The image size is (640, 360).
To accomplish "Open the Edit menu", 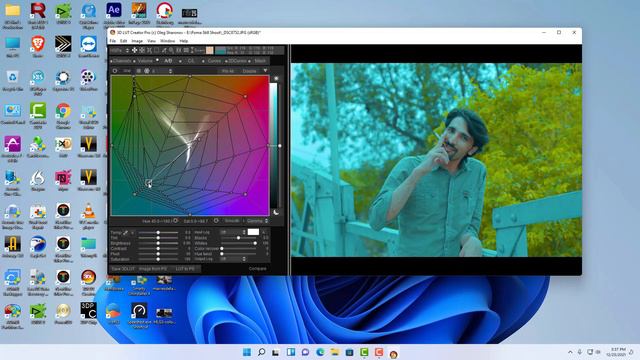I will pos(123,41).
